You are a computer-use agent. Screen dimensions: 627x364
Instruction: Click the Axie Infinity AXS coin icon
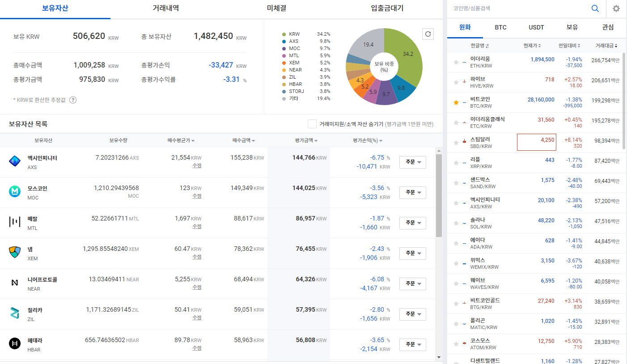[x=15, y=161]
